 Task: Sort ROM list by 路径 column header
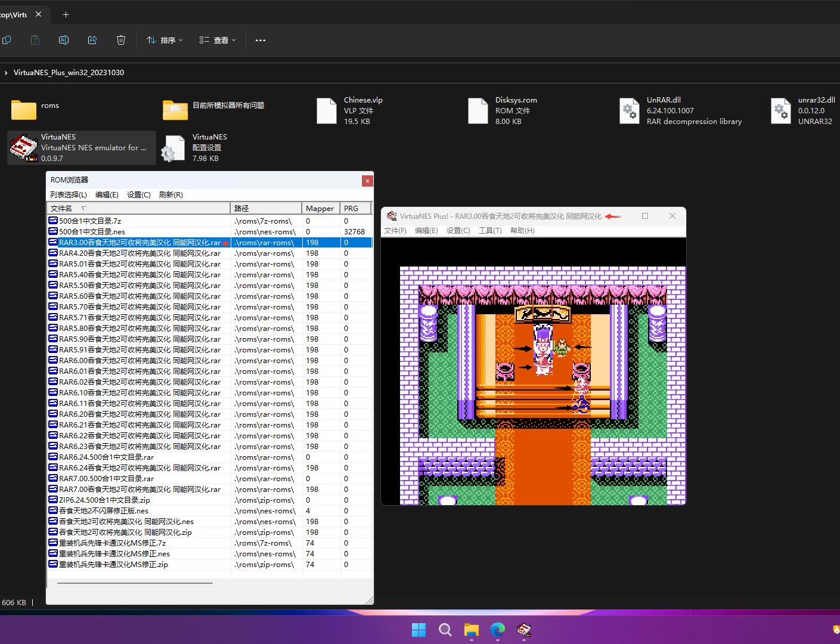click(266, 208)
